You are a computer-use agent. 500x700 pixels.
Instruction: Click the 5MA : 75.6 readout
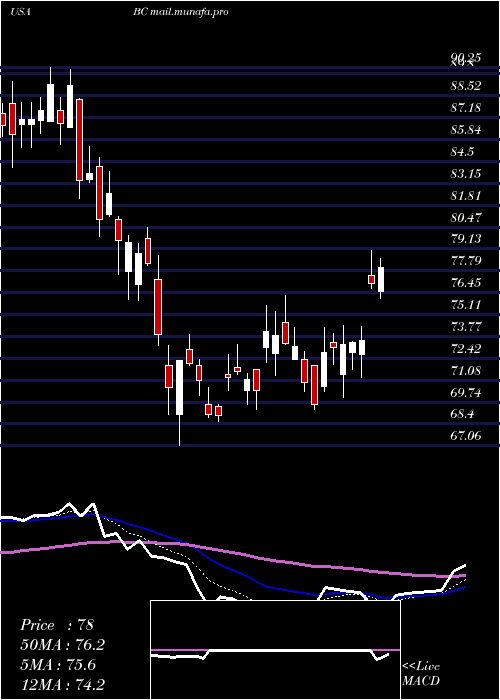click(60, 665)
